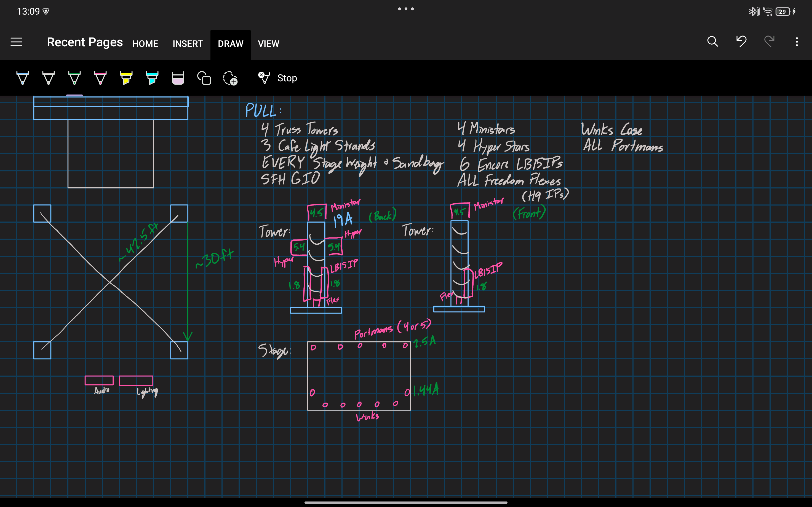Open the search magnifier
This screenshot has height=507, width=812.
click(712, 42)
